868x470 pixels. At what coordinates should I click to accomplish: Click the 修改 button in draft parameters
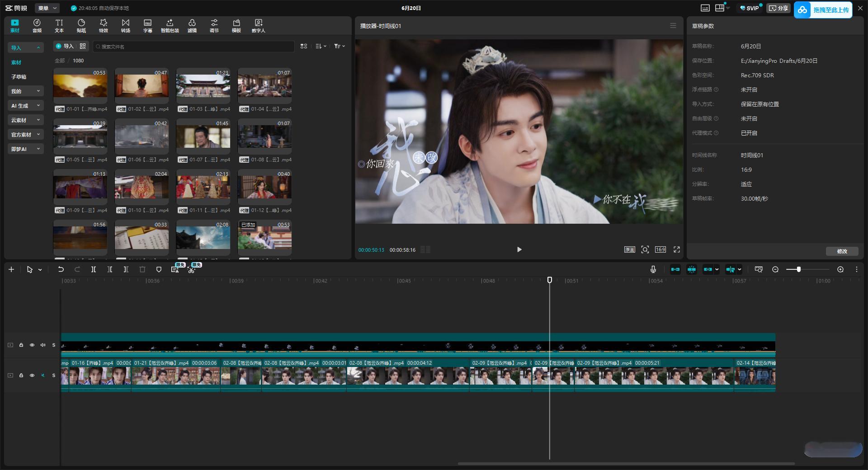[x=842, y=251]
